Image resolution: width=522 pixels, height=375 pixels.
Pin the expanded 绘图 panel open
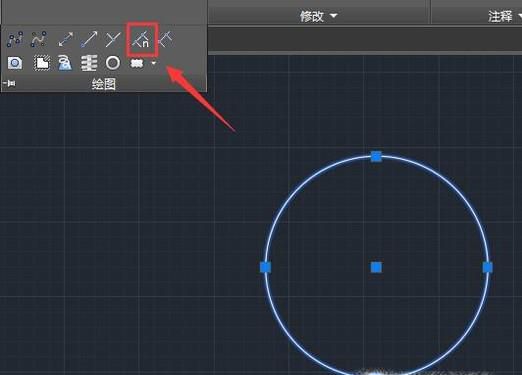coord(9,83)
